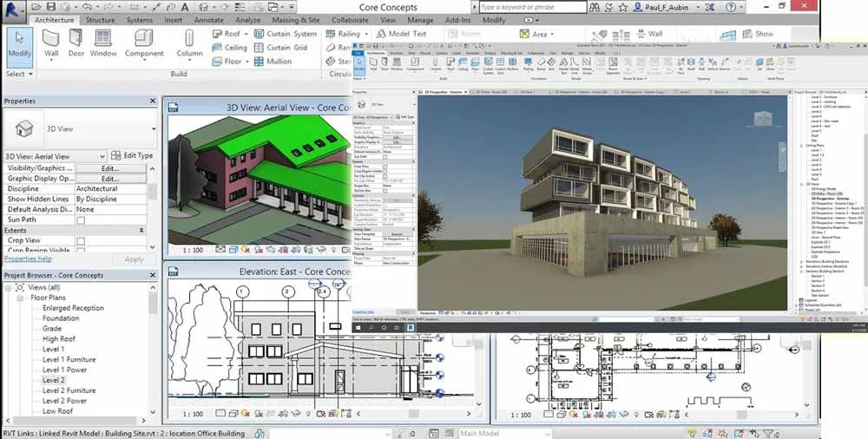Switch to the Annotate ribbon tab

pyautogui.click(x=209, y=20)
